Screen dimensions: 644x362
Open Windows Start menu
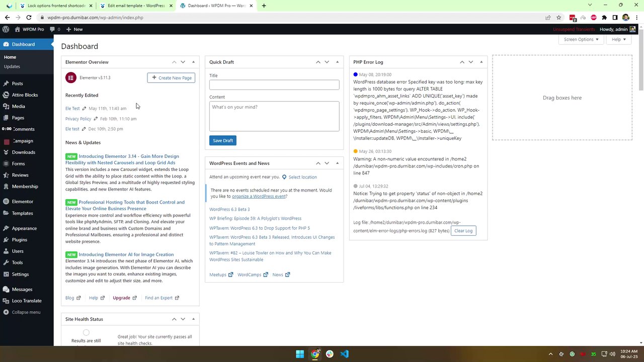pos(300,354)
